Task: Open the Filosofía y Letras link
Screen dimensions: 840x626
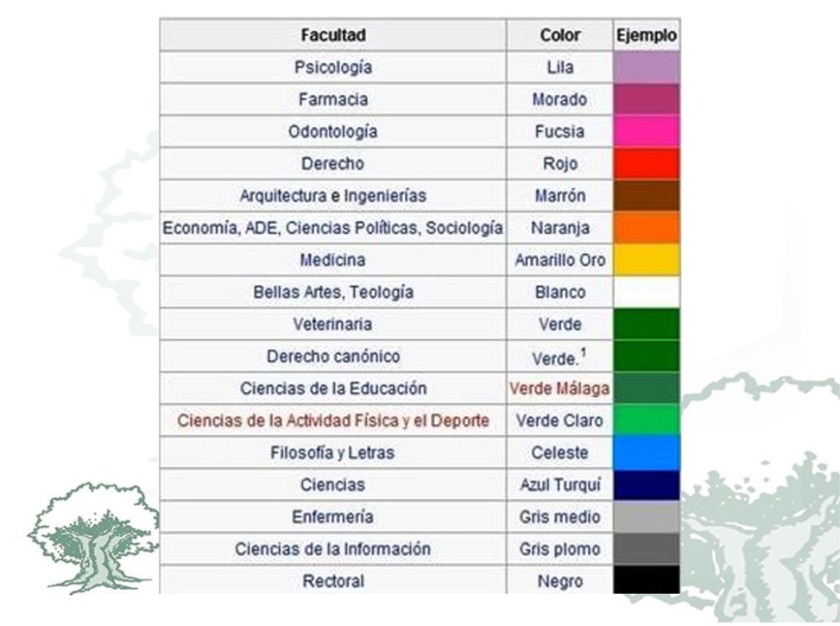Action: pos(332,452)
